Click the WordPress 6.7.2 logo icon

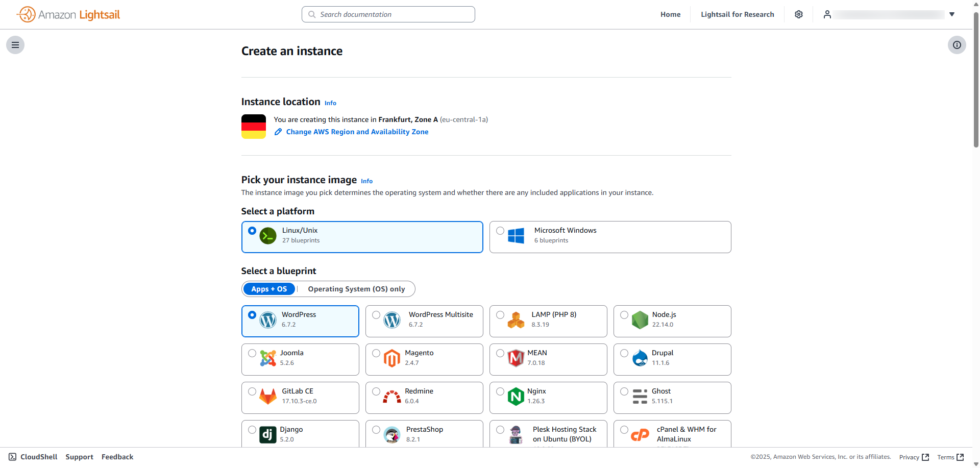point(268,320)
